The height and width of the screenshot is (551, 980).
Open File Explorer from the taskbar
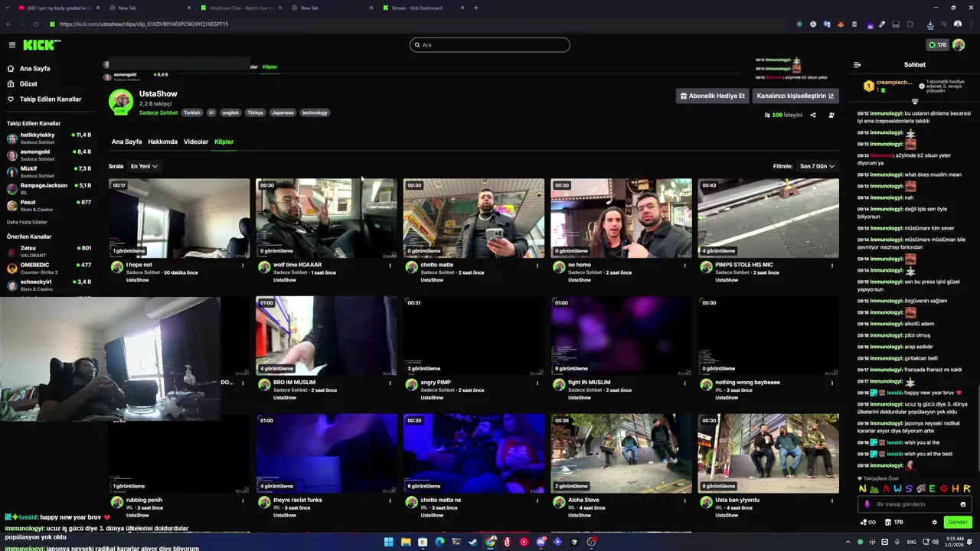tap(405, 542)
